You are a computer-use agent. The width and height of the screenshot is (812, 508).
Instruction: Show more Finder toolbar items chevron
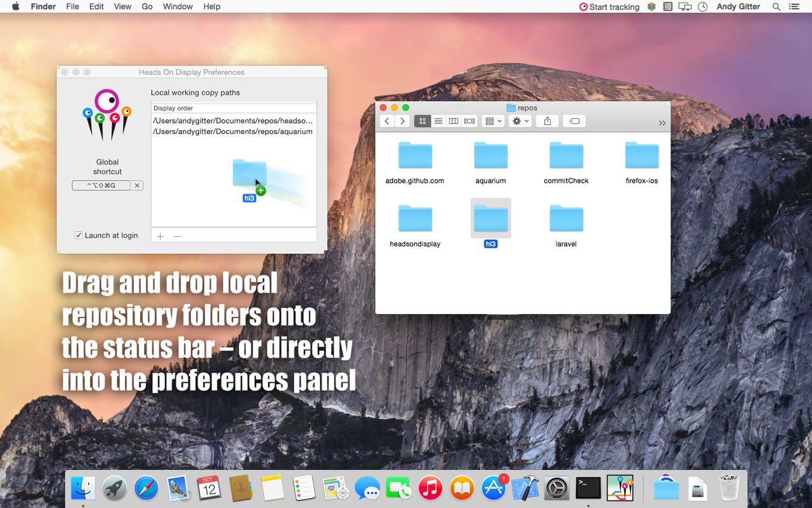click(662, 123)
